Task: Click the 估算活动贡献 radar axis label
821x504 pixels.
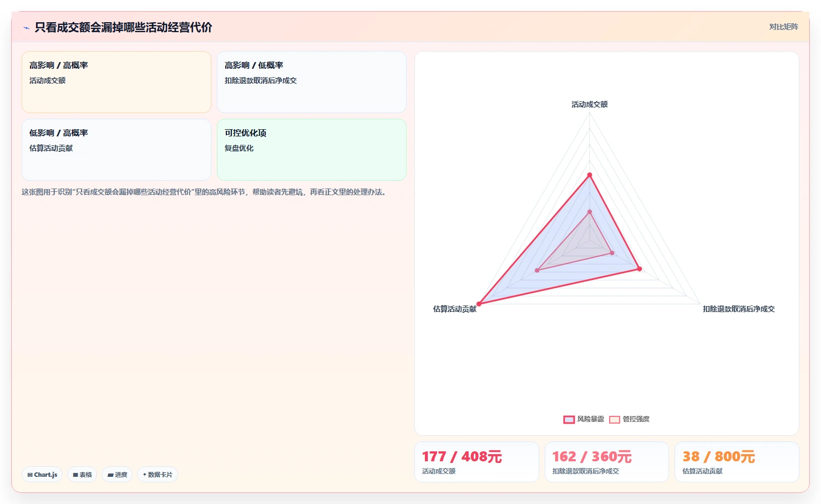Action: [x=455, y=309]
